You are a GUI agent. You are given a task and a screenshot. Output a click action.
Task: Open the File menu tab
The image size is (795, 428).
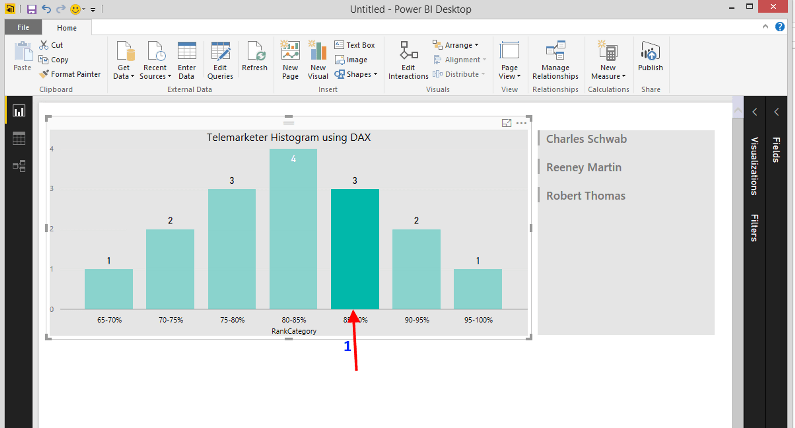click(22, 28)
